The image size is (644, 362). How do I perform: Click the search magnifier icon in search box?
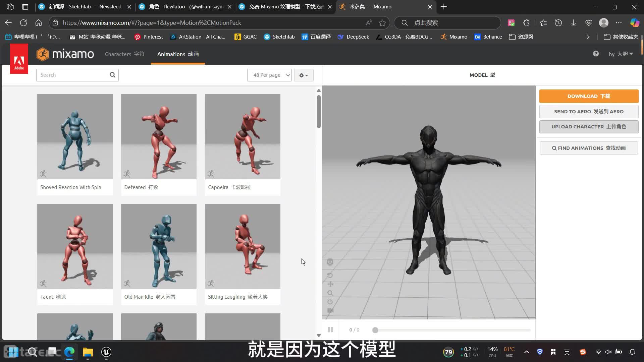coord(113,75)
